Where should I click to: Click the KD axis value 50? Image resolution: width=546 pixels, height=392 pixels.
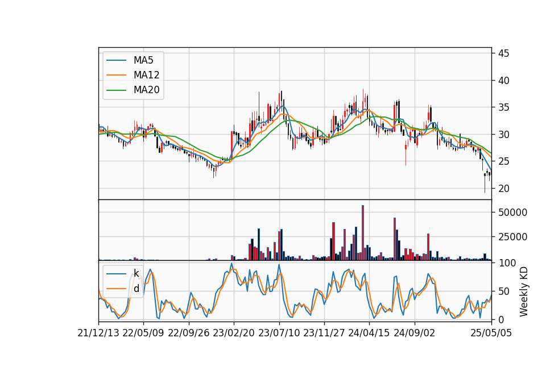click(x=503, y=291)
